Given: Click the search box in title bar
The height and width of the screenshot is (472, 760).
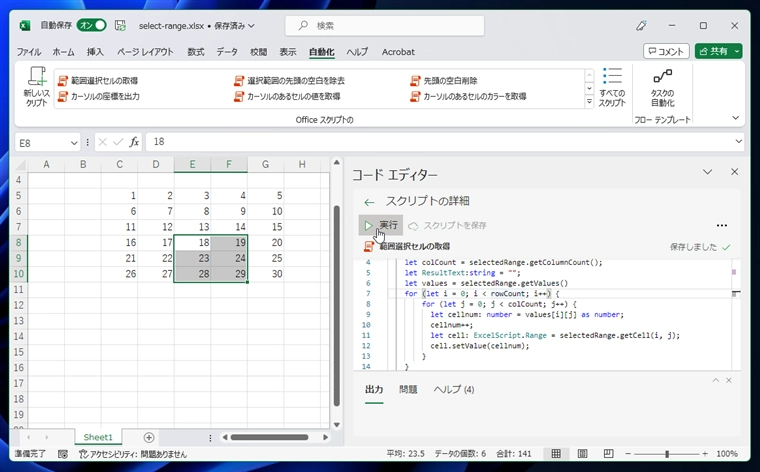Looking at the screenshot, I should click(385, 26).
